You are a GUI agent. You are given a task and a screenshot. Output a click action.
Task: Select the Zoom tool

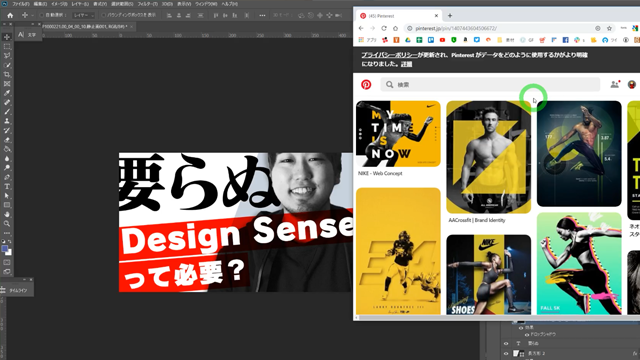click(7, 224)
